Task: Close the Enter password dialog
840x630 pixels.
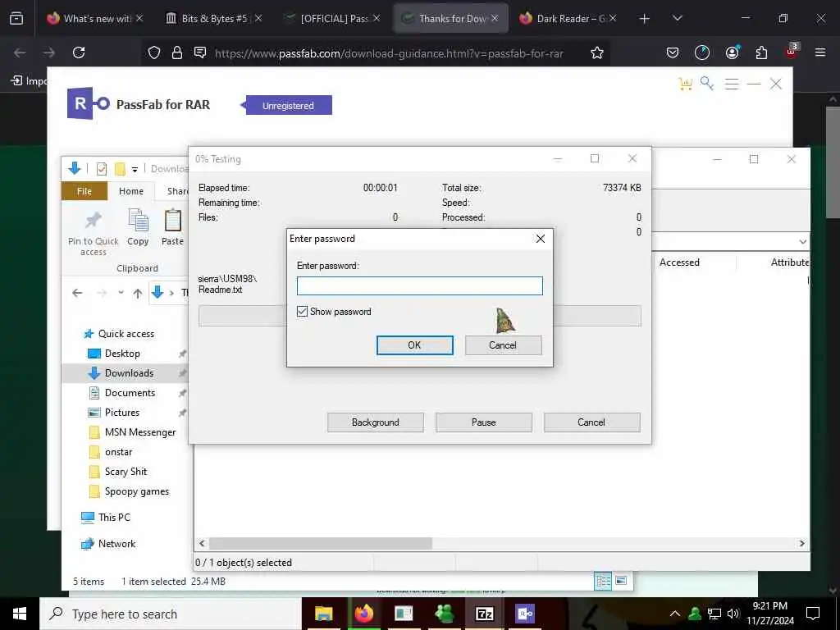Action: click(x=541, y=239)
